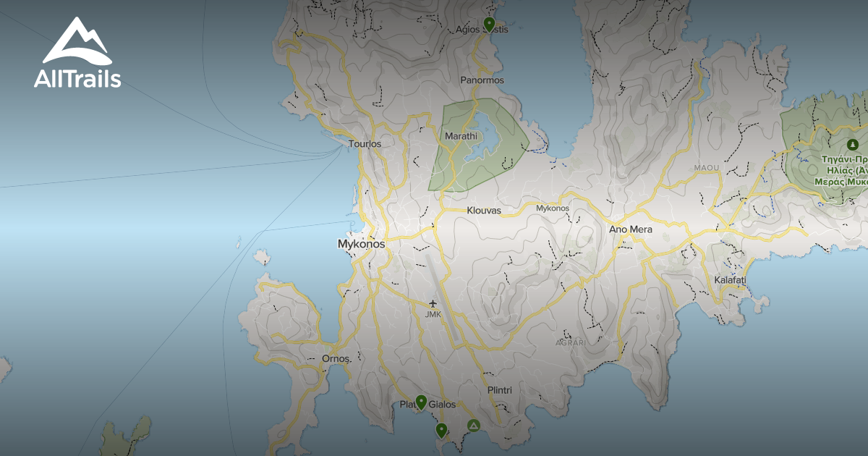Click the AllTrails wordmark text
868x456 pixels.
point(77,79)
